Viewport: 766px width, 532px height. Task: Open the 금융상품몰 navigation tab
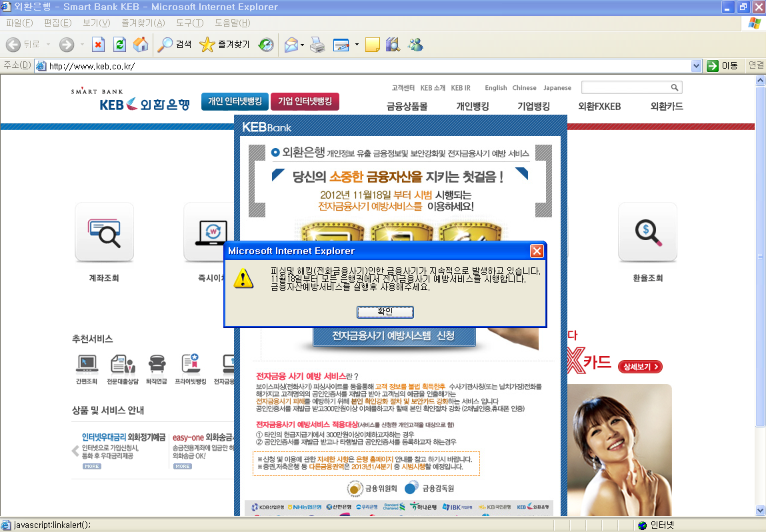(x=407, y=106)
